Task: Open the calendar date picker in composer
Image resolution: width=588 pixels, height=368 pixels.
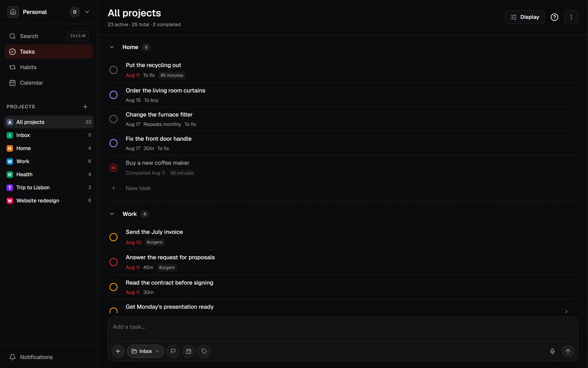Action: [188, 351]
